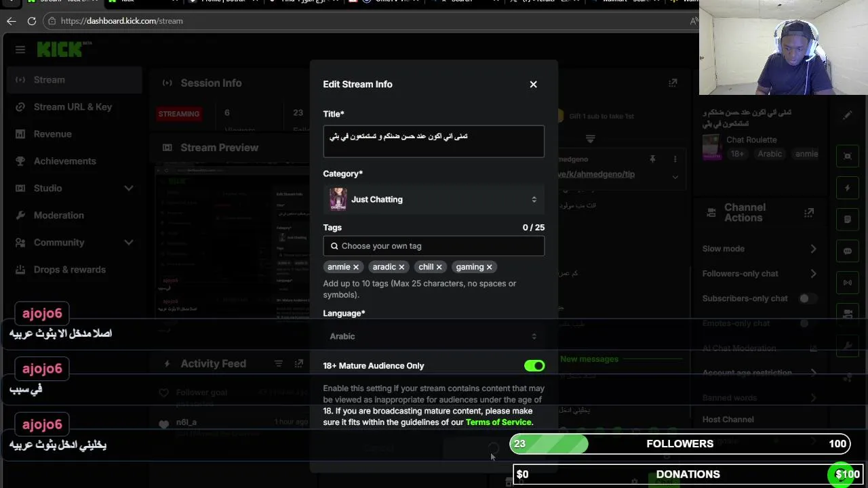Remove the chill tag
This screenshot has height=488, width=868.
click(439, 267)
